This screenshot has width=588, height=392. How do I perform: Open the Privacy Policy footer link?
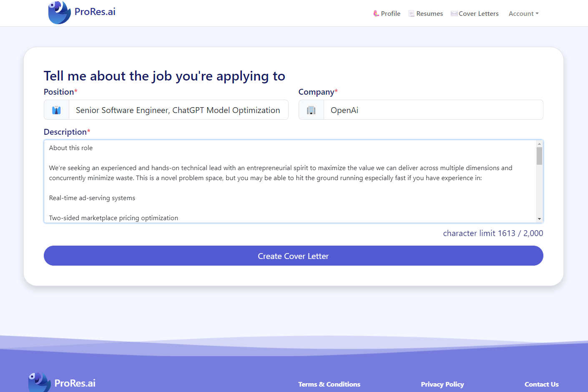tap(442, 384)
